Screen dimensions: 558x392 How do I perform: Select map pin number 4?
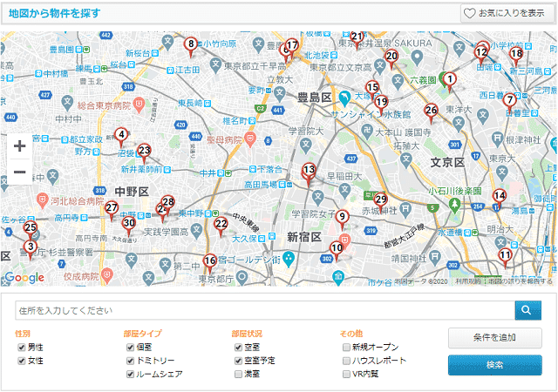(121, 136)
